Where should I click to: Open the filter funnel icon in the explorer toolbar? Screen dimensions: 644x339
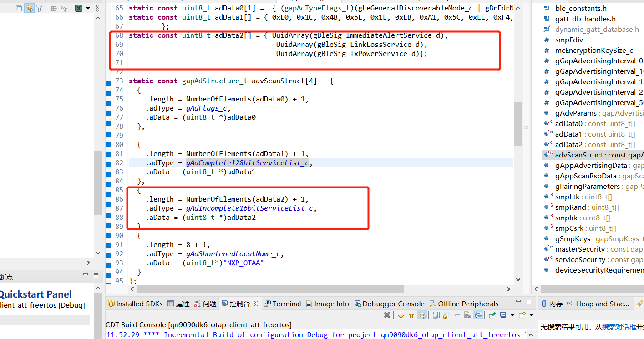click(40, 8)
